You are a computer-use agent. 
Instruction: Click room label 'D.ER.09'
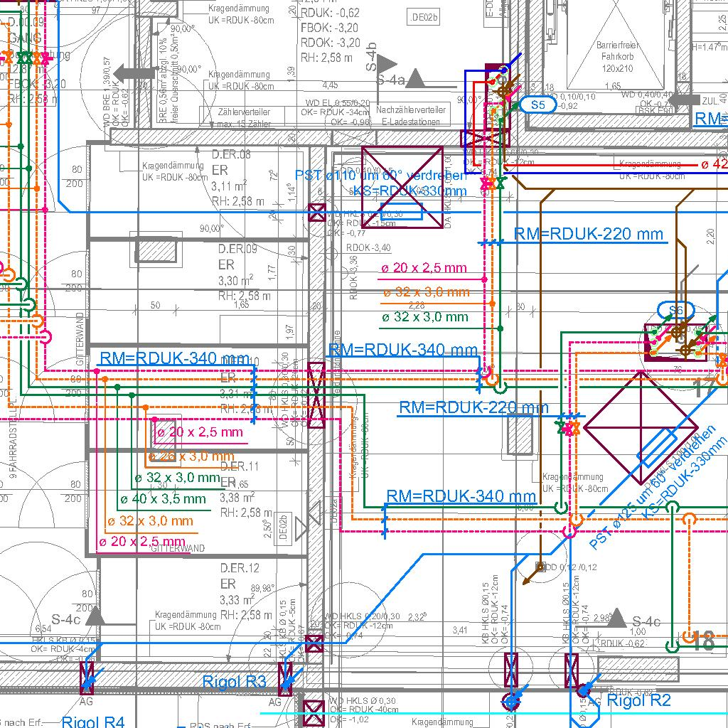[237, 249]
